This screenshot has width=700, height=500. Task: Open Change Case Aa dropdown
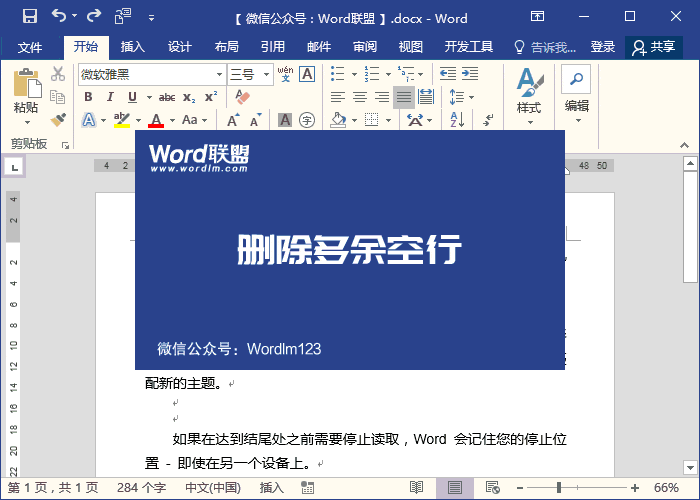coord(195,120)
